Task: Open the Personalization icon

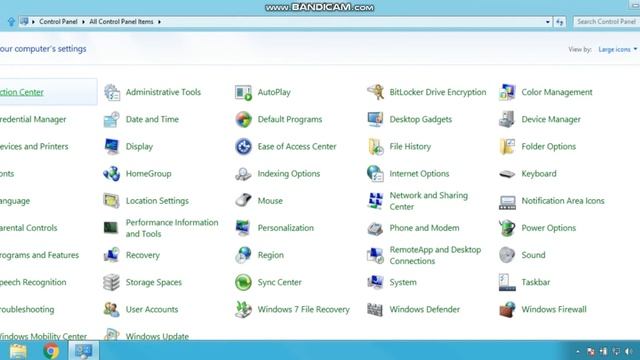Action: tap(243, 228)
